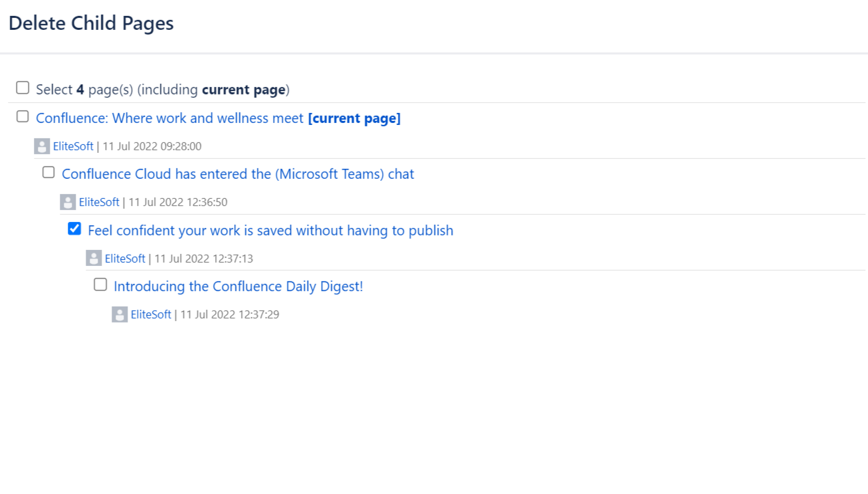Open Feel confident your work is saved page link
Image resolution: width=868 pixels, height=494 pixels.
(271, 231)
